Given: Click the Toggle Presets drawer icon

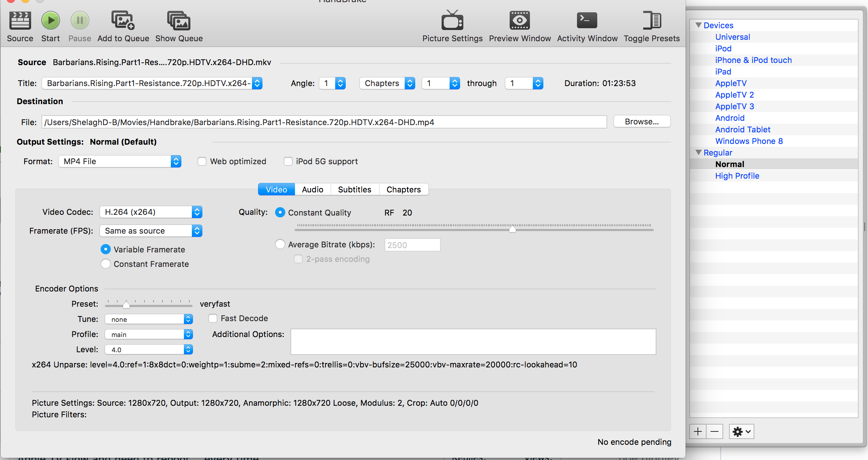Looking at the screenshot, I should tap(652, 21).
